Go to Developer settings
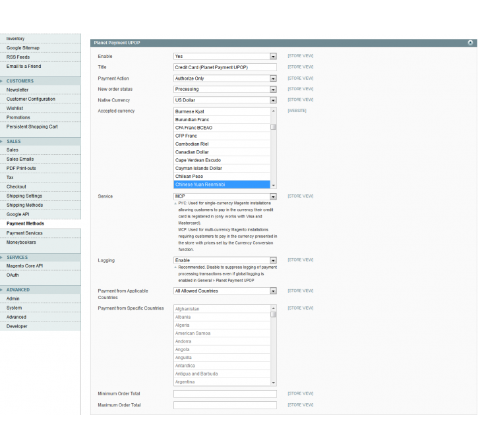The height and width of the screenshot is (448, 478). click(x=40, y=326)
